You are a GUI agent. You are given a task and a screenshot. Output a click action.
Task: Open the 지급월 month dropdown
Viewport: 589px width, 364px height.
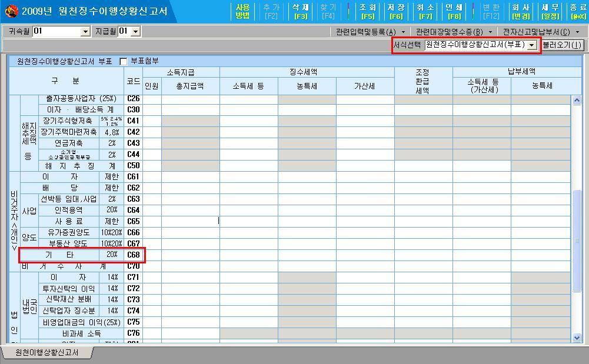(136, 32)
